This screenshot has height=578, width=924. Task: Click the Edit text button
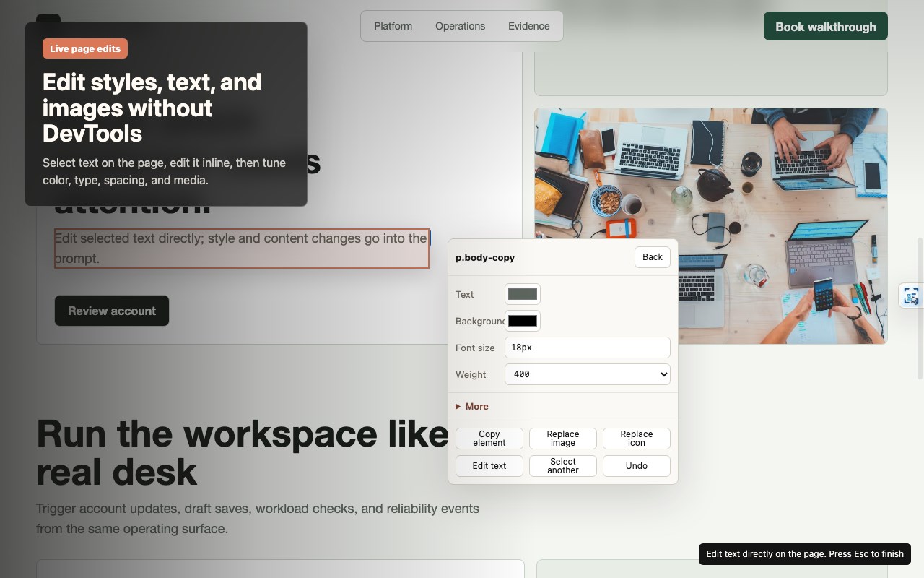(489, 466)
